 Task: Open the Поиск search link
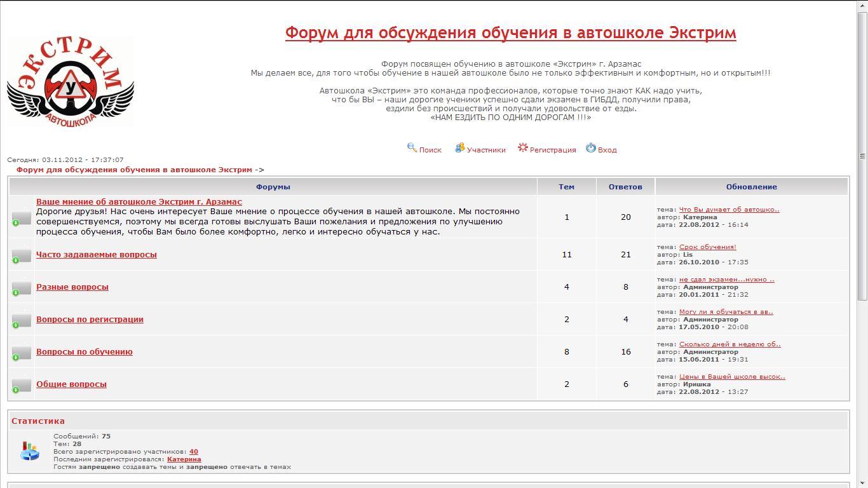tap(430, 150)
